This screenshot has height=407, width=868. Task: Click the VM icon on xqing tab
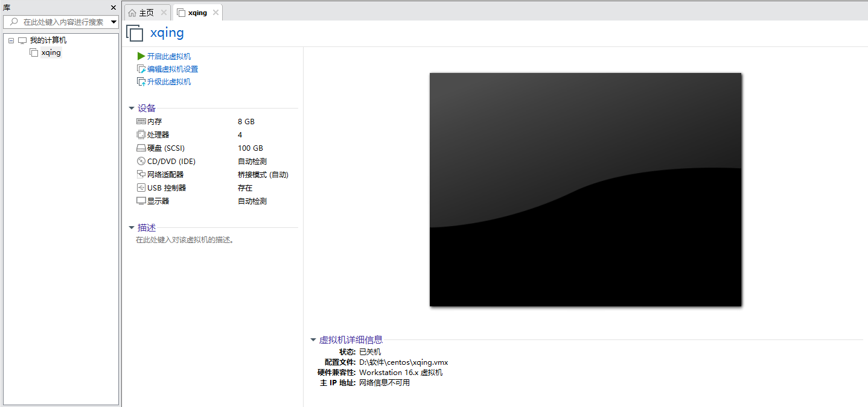tap(181, 13)
